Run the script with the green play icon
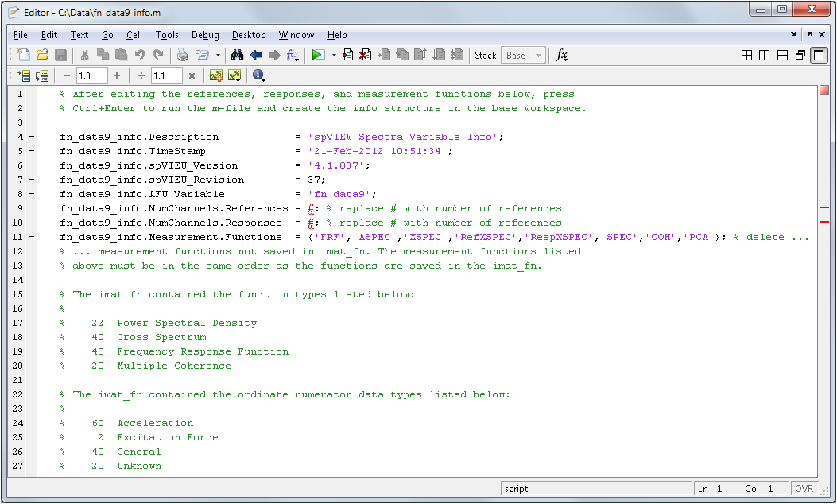This screenshot has height=504, width=837. pos(318,55)
